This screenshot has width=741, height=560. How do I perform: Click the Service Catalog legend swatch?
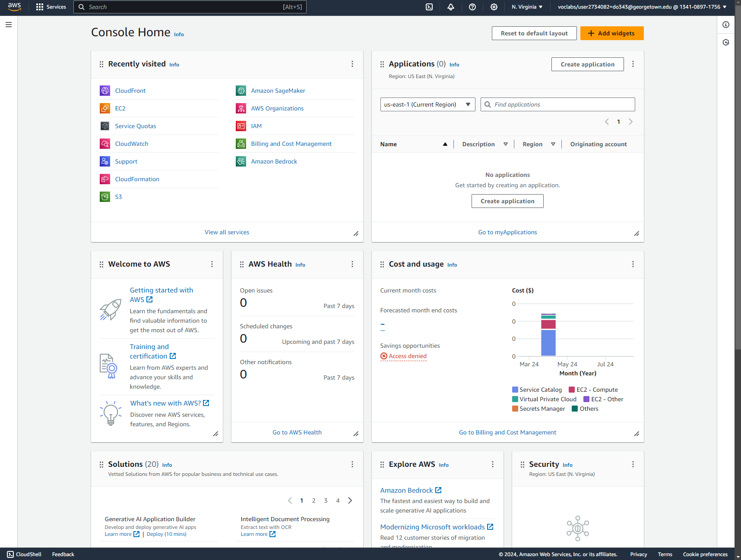pyautogui.click(x=515, y=390)
